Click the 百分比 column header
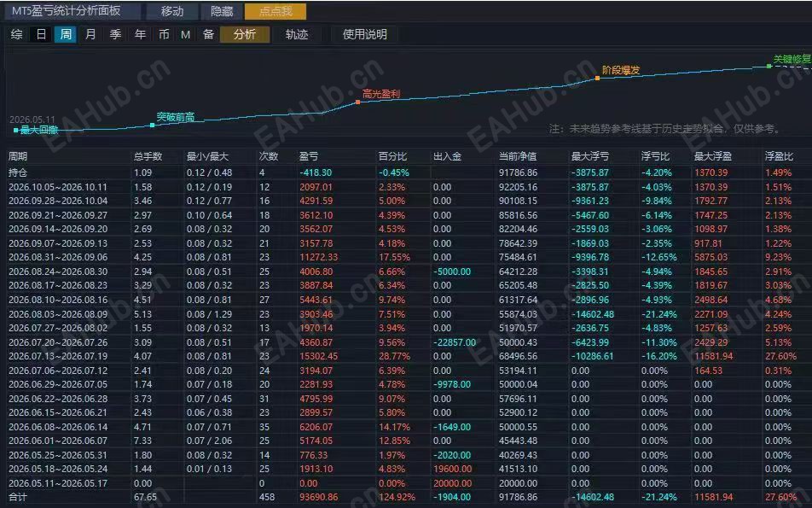Viewport: 812px width, 508px height. point(392,156)
